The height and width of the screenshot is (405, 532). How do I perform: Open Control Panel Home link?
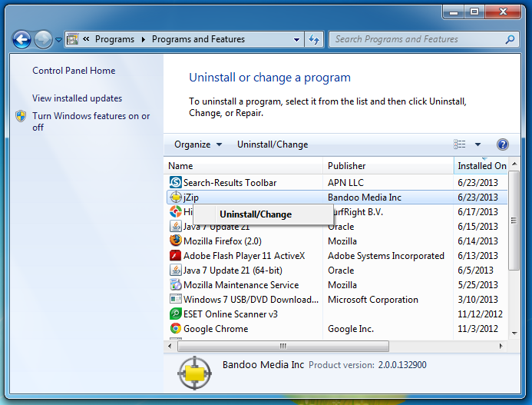(x=74, y=71)
